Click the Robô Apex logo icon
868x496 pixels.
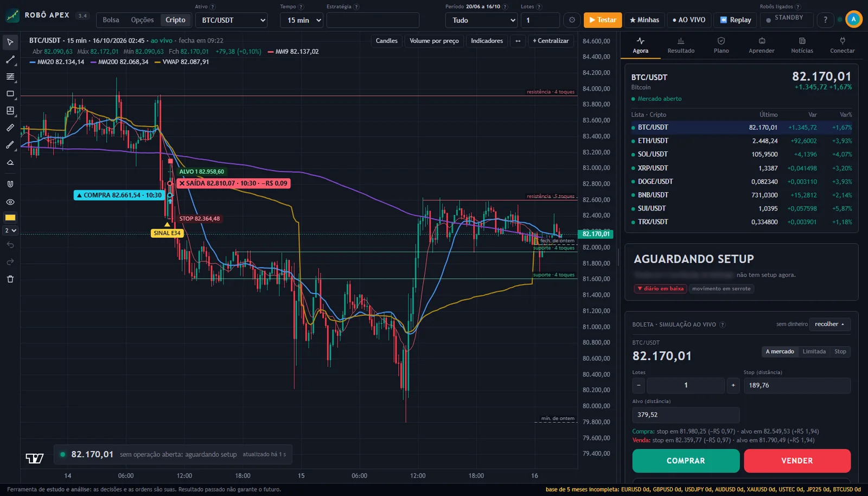click(12, 16)
